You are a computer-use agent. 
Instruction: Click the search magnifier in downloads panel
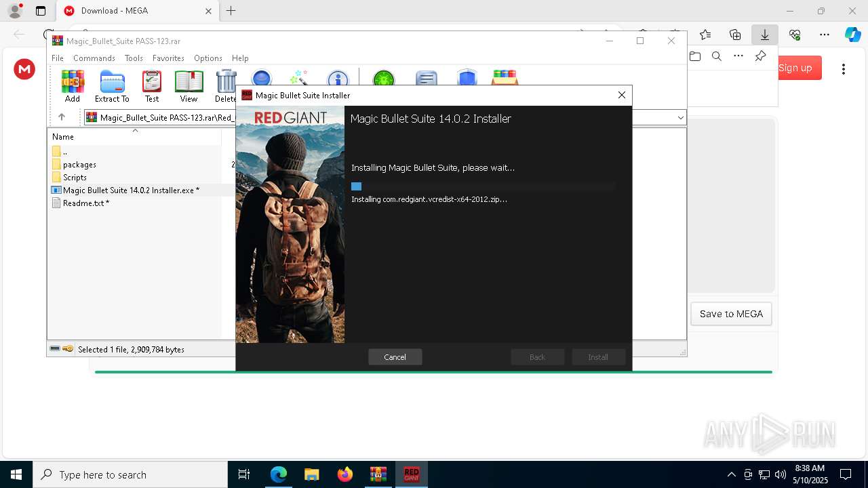point(717,56)
